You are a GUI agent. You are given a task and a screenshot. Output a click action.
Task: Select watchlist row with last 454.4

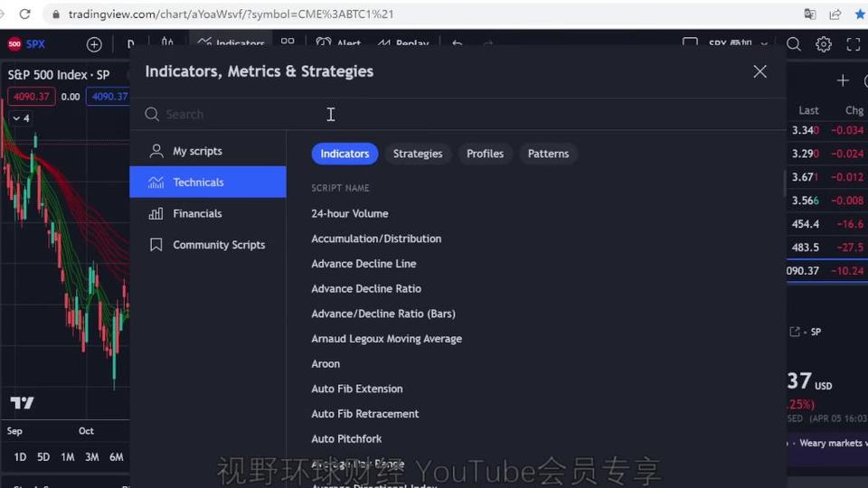click(x=827, y=224)
